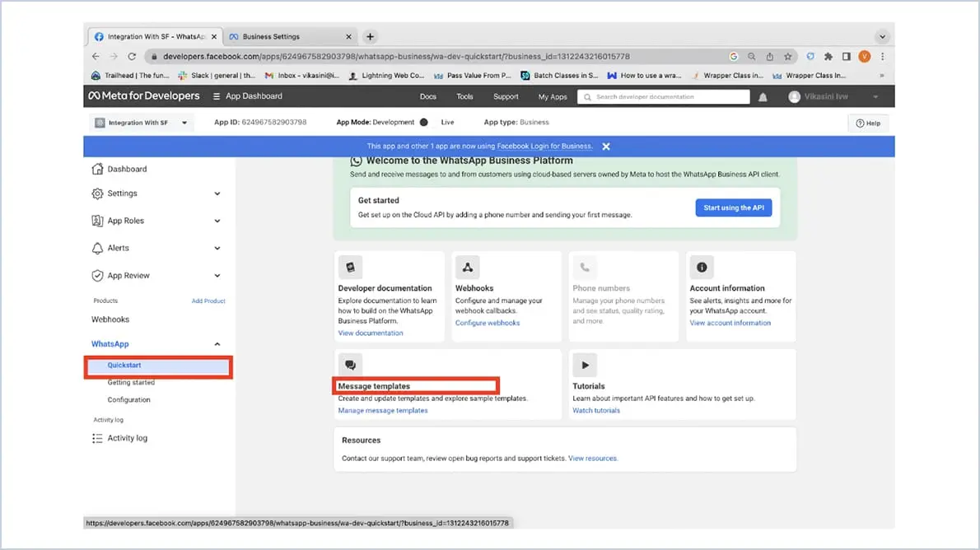980x550 pixels.
Task: Switch to the Business Settings tab
Action: pyautogui.click(x=292, y=37)
